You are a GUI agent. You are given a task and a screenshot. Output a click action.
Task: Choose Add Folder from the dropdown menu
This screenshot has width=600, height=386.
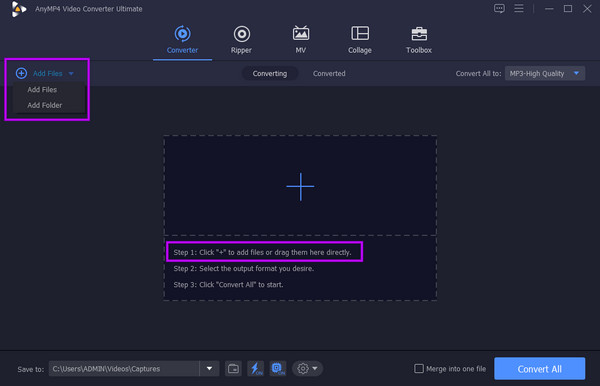click(x=44, y=105)
